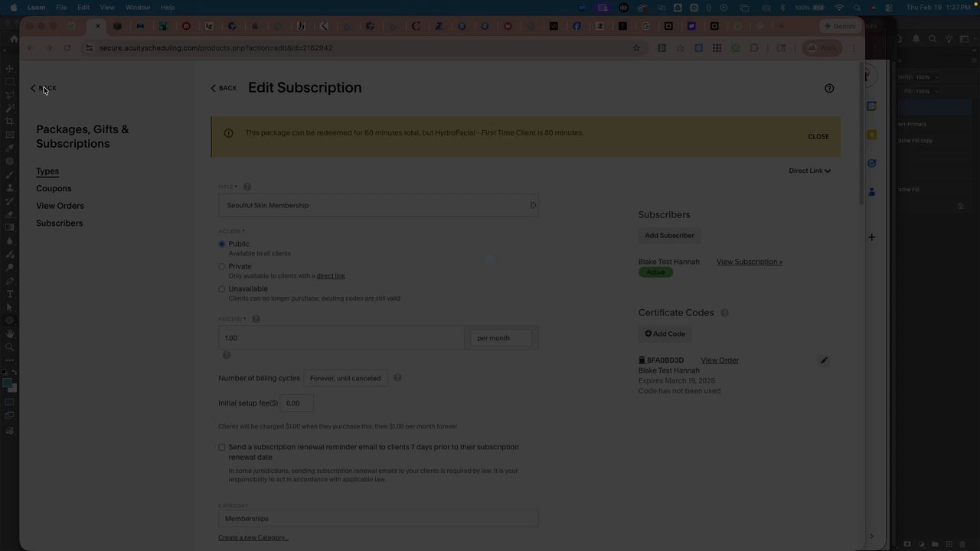Click the View Subscription link
Viewport: 980px width, 551px height.
click(750, 262)
